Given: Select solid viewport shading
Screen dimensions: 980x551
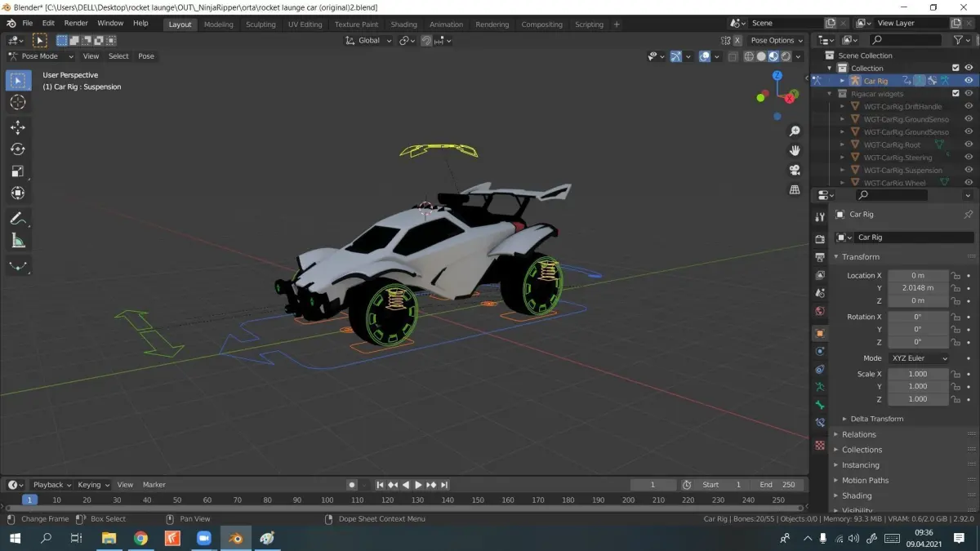Looking at the screenshot, I should (761, 56).
